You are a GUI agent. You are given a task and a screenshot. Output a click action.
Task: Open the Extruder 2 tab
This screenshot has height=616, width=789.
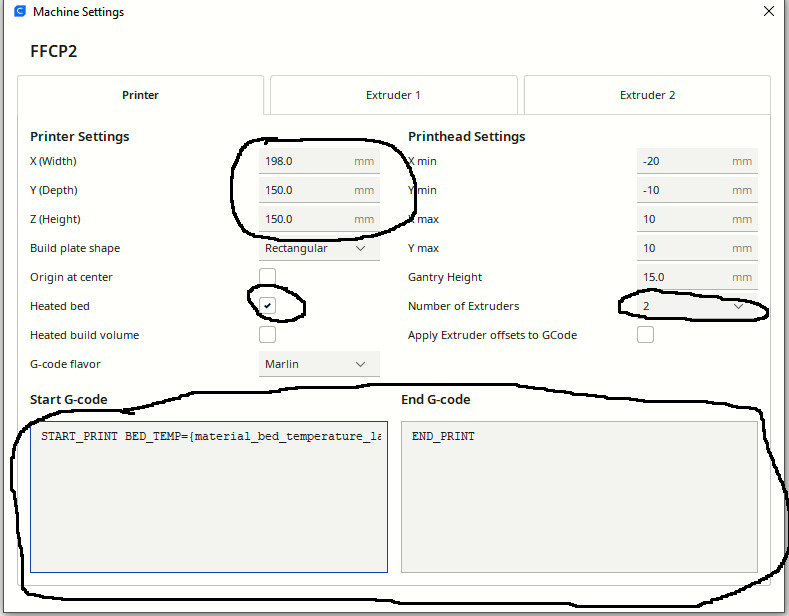pos(647,95)
